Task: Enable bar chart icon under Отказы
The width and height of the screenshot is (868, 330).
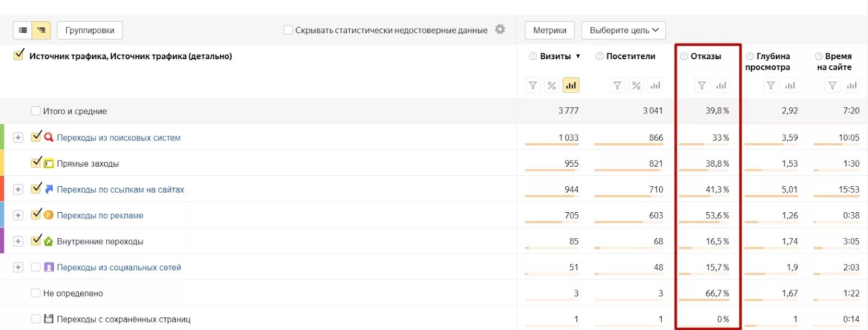Action: click(721, 86)
